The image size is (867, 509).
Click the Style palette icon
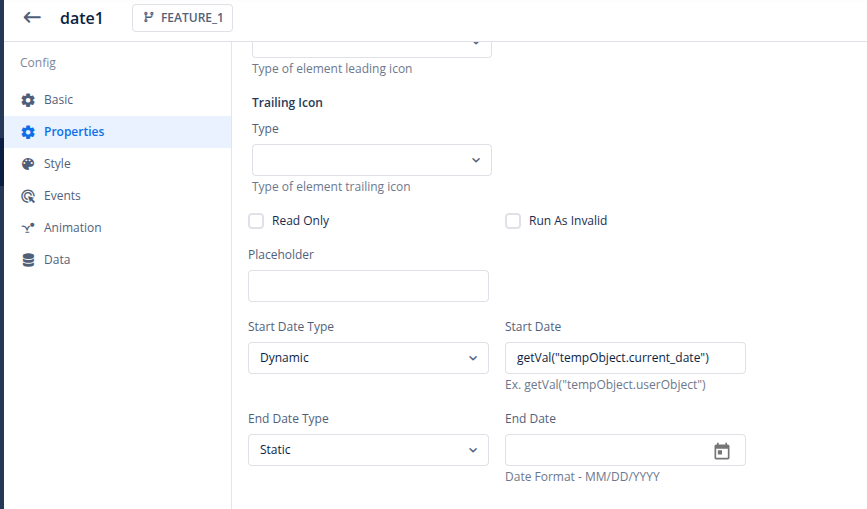tap(28, 164)
